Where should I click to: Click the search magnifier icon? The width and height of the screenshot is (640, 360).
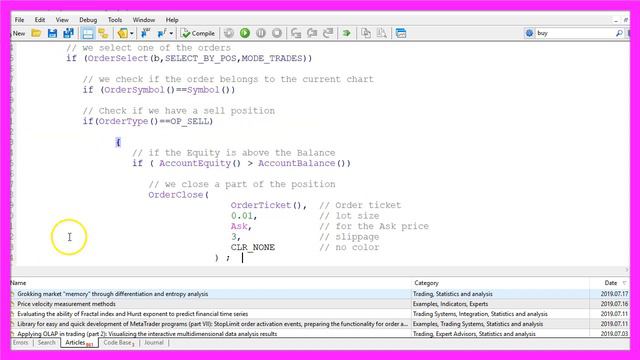click(x=619, y=33)
